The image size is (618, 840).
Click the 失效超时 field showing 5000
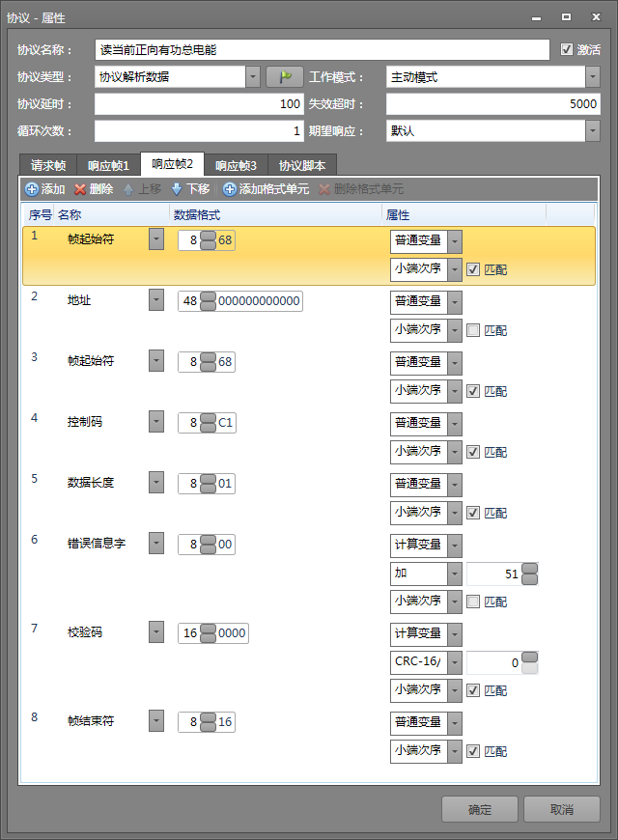(x=493, y=104)
